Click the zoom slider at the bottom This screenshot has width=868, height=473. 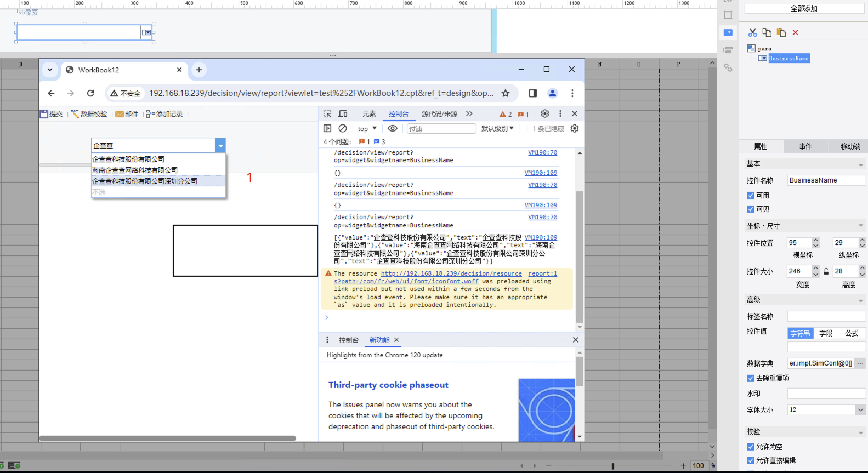612,466
